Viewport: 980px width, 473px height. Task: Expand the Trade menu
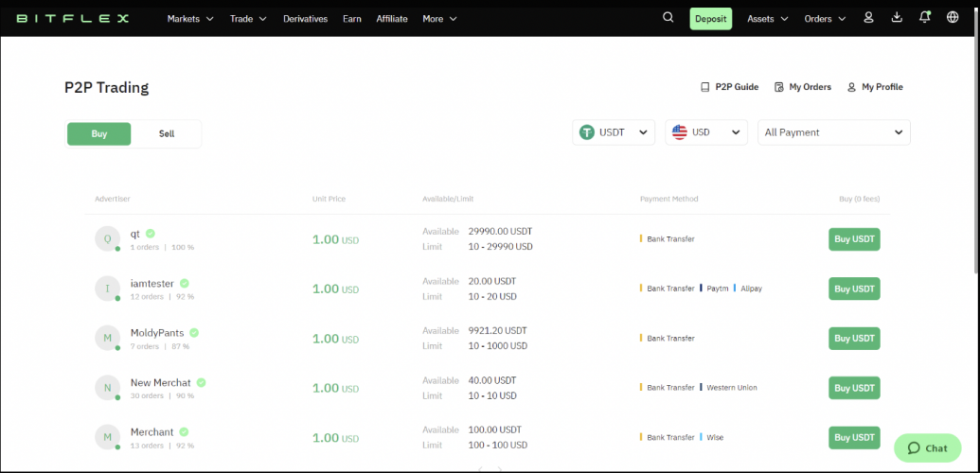[248, 19]
